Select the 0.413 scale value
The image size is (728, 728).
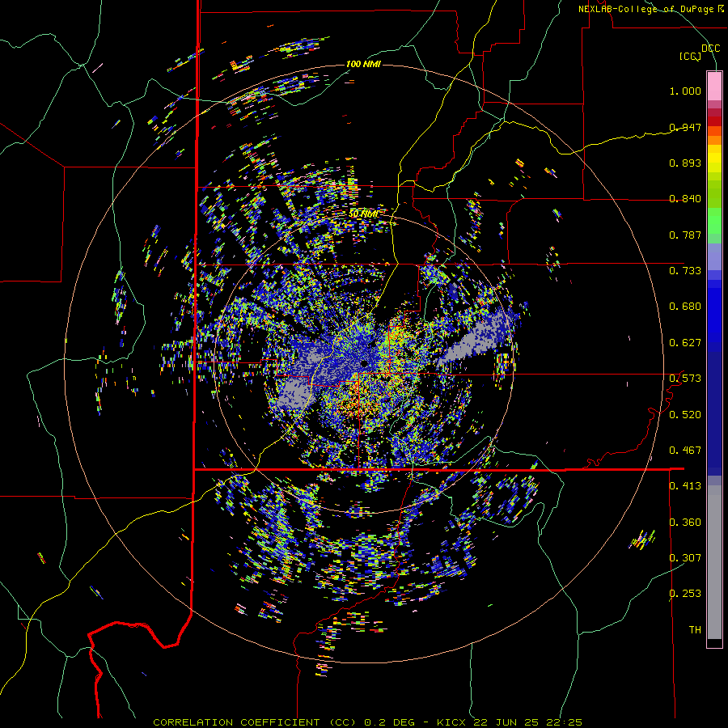(685, 486)
